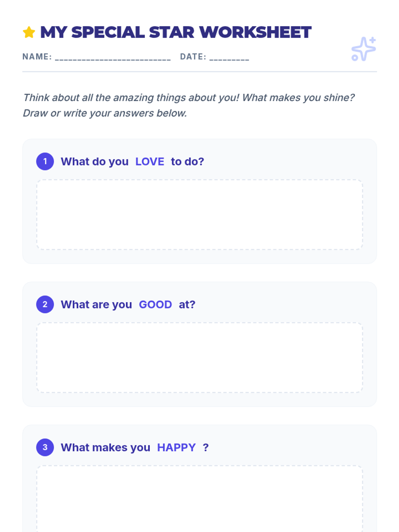
Task: Click the DATE blank line field
Action: (229, 57)
